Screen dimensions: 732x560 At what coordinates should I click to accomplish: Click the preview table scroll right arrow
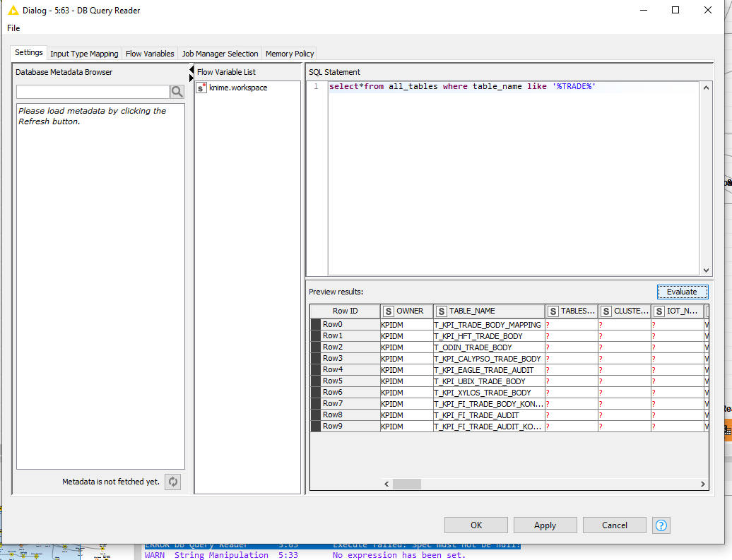click(702, 484)
